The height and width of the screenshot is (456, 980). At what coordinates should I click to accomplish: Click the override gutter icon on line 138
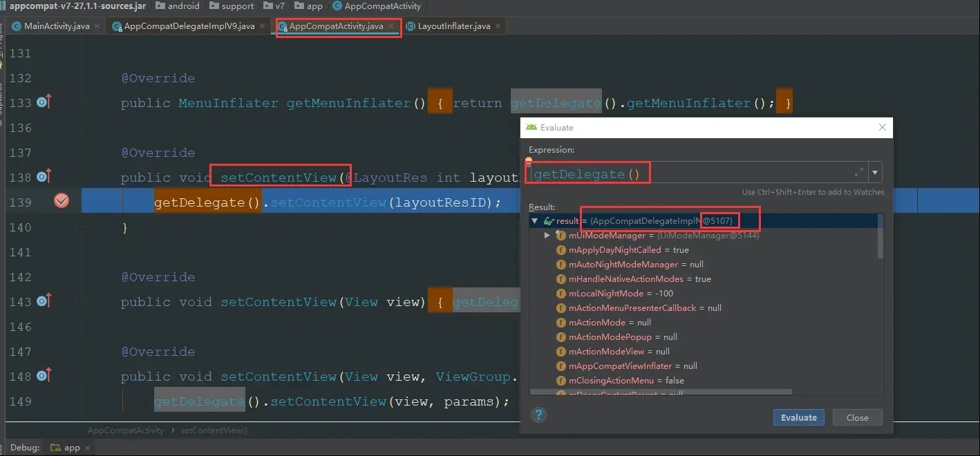click(44, 178)
